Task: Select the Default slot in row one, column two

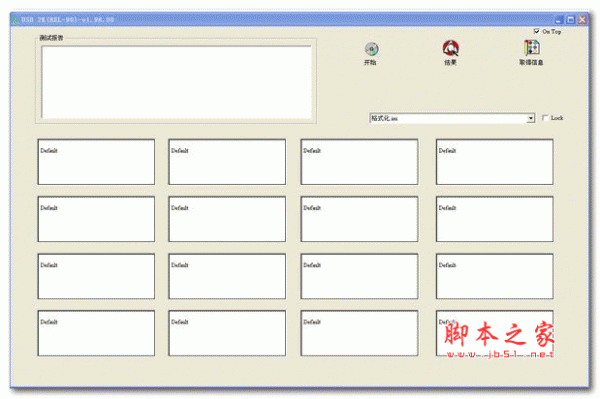Action: (x=227, y=162)
